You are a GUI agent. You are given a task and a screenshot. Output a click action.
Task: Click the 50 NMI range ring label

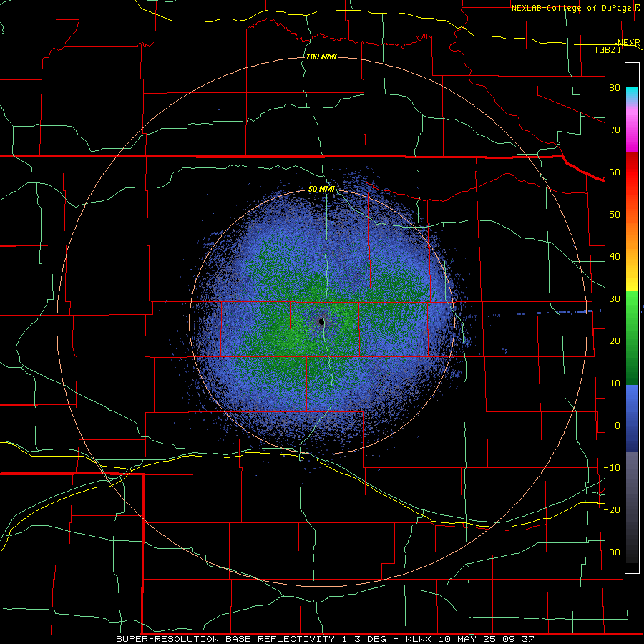click(321, 190)
